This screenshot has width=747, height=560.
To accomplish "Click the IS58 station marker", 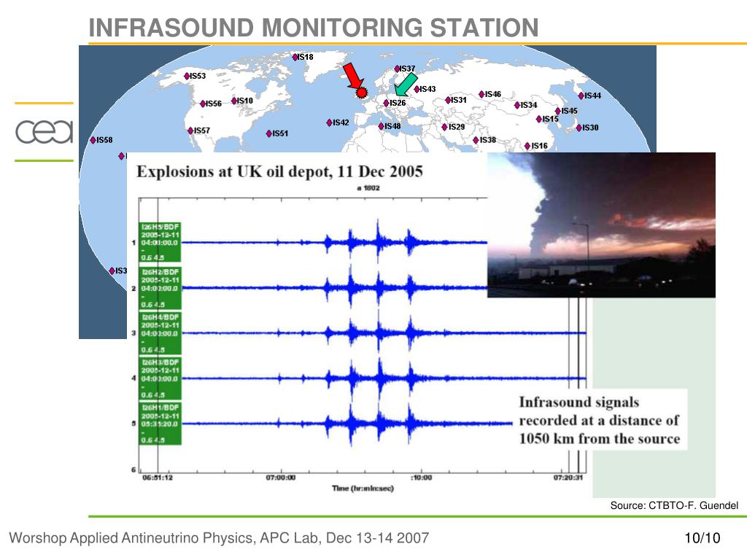I will pyautogui.click(x=93, y=140).
